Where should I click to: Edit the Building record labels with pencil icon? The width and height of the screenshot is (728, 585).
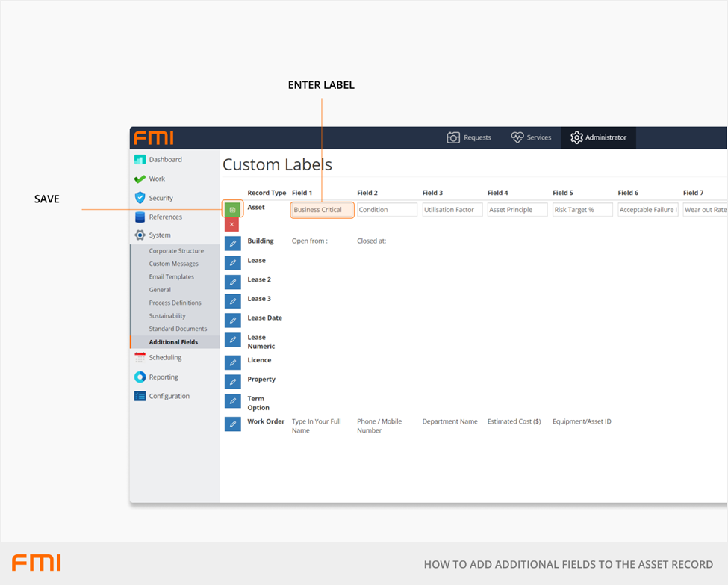click(x=233, y=243)
